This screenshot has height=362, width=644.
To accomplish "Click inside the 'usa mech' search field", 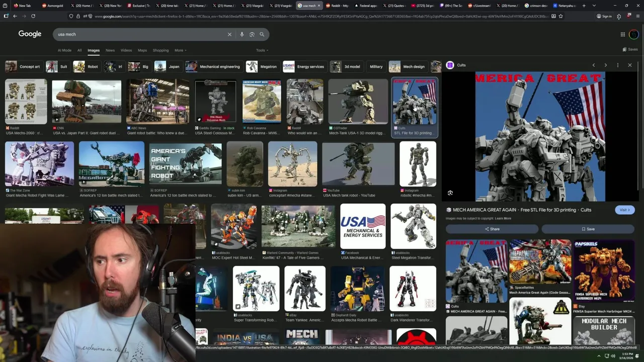I will tap(141, 34).
